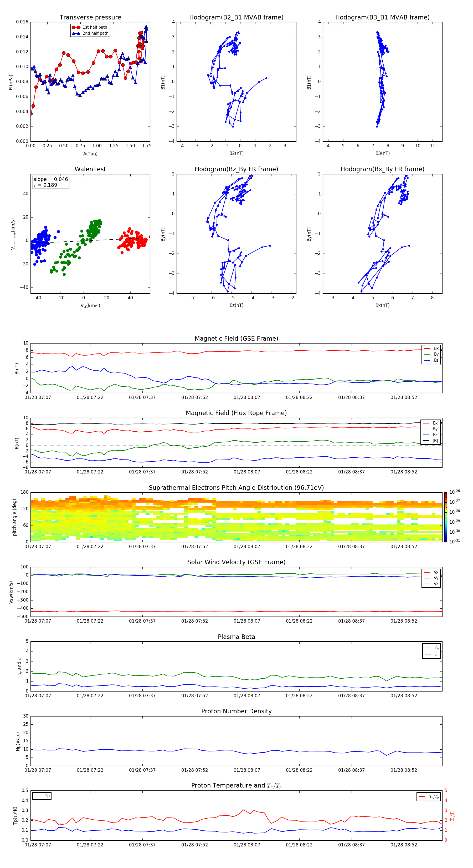The width and height of the screenshot is (473, 868).
Task: Click 'Magnetic Field (Flux Rope Frame)' title
Action: [x=236, y=413]
